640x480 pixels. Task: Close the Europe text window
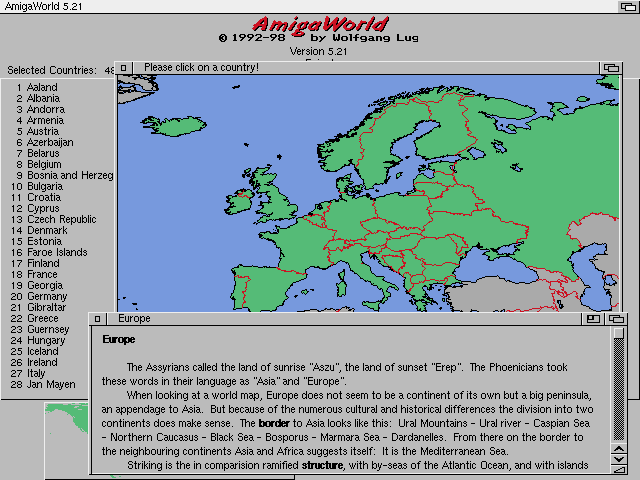pyautogui.click(x=98, y=318)
